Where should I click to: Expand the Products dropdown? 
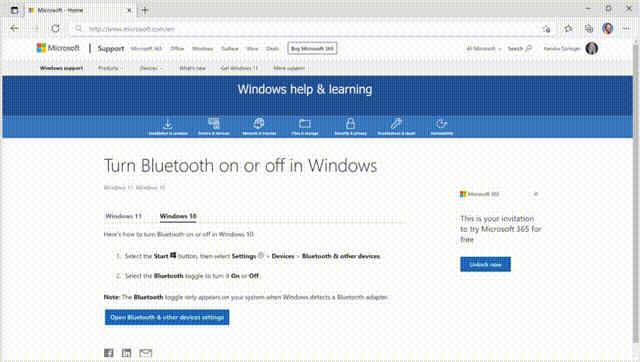pos(110,68)
